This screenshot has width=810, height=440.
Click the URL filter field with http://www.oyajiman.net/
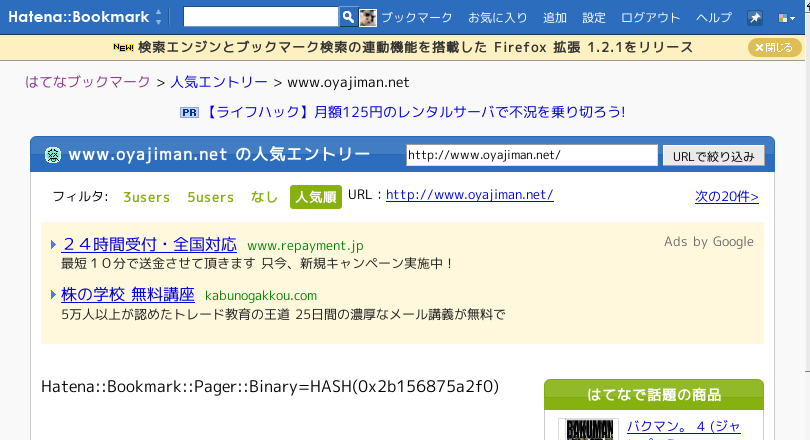pyautogui.click(x=531, y=155)
